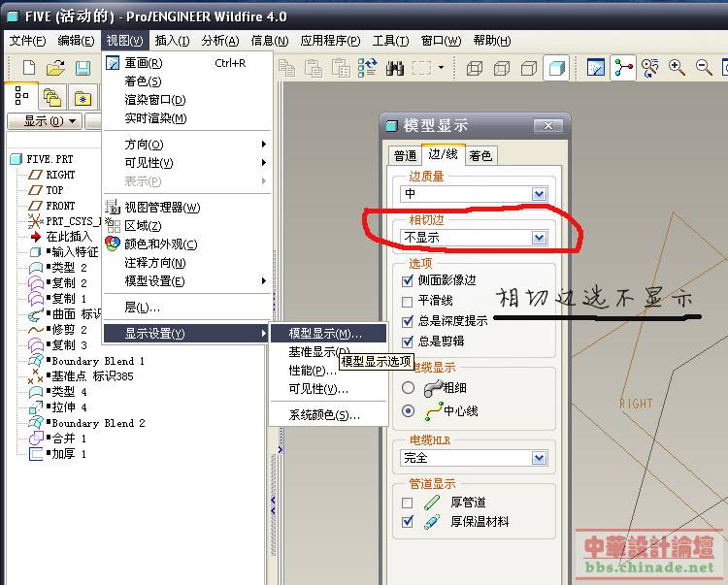Open the selection filter dropdown arrow
This screenshot has height=585, width=728.
pyautogui.click(x=441, y=68)
